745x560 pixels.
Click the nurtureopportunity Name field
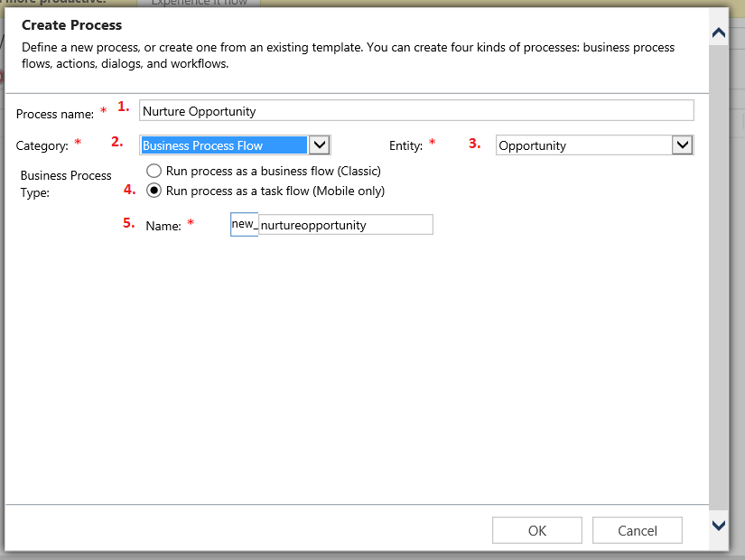pyautogui.click(x=345, y=225)
